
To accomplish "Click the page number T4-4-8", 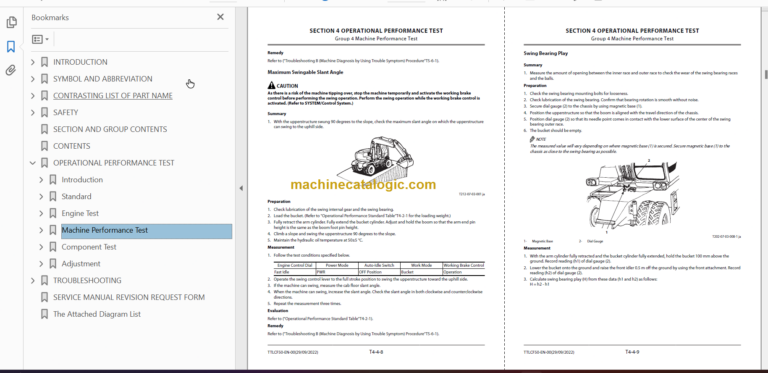I will [x=376, y=351].
